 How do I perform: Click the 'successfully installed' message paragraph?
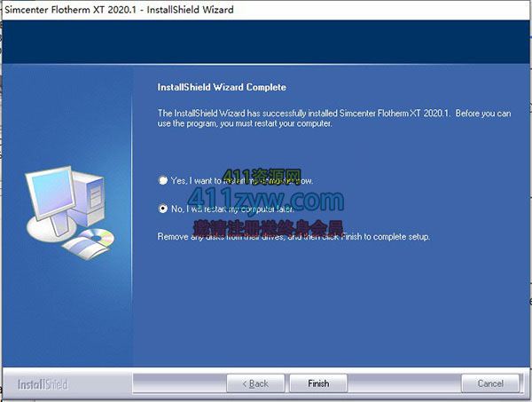click(333, 118)
